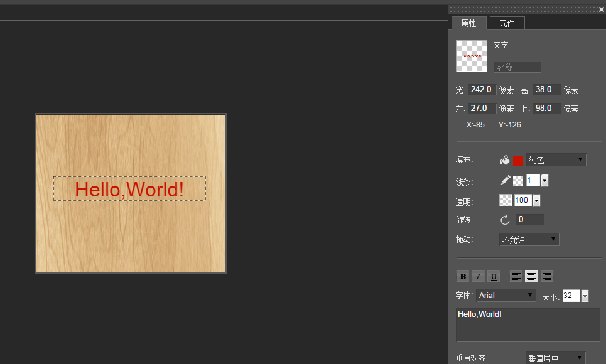Toggle underline text formatting
The height and width of the screenshot is (364, 606).
494,276
